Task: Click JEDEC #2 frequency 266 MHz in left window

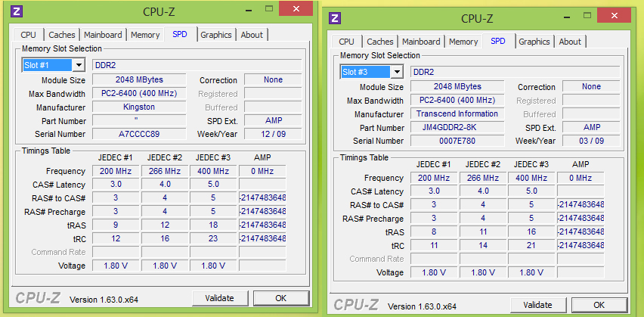Action: coord(165,171)
